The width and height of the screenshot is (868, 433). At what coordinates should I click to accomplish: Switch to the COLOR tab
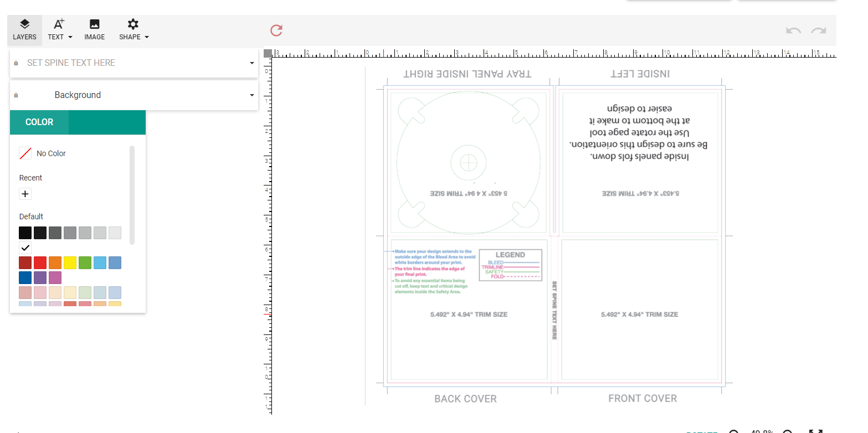39,122
